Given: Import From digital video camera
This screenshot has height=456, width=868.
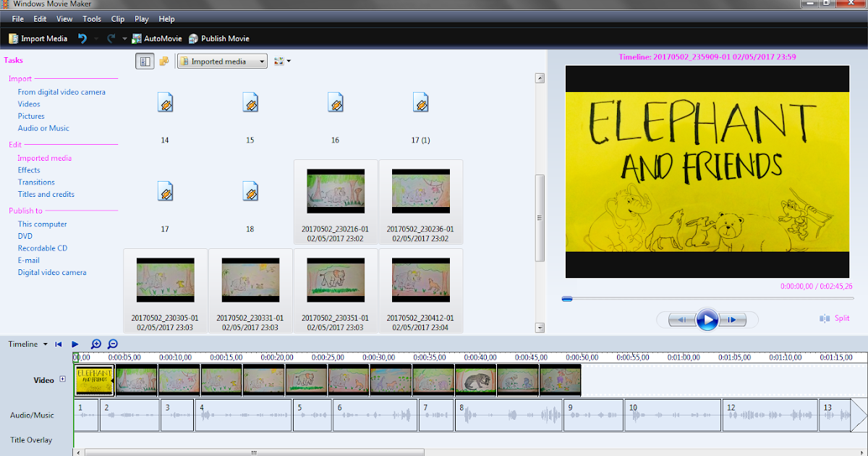Looking at the screenshot, I should 61,92.
